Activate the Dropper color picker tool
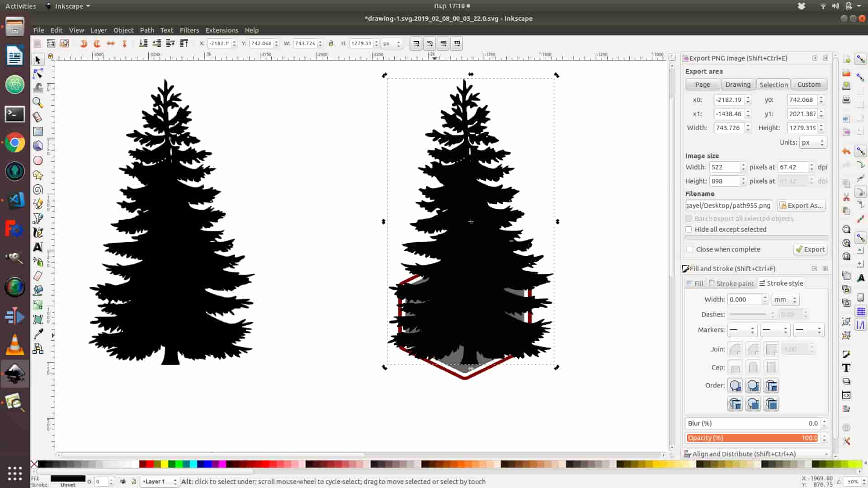Screen dimensions: 868x488 coord(38,334)
